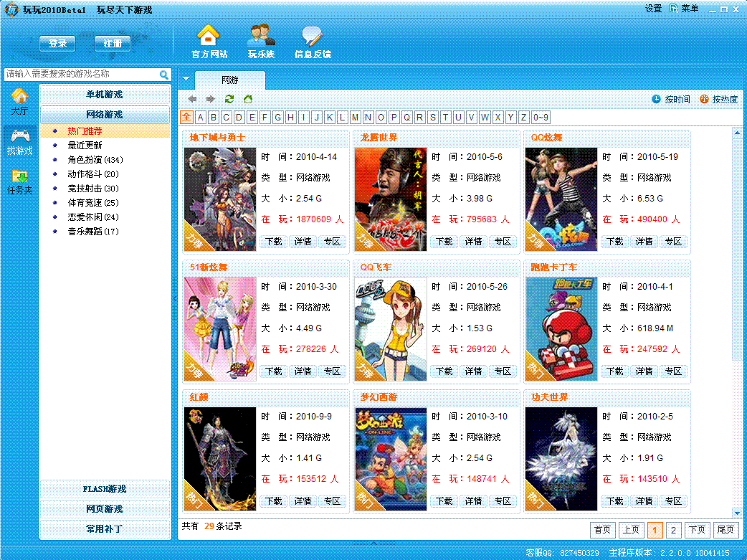Click the 下页 pagination button
Viewport: 747px width, 560px height.
(x=697, y=529)
